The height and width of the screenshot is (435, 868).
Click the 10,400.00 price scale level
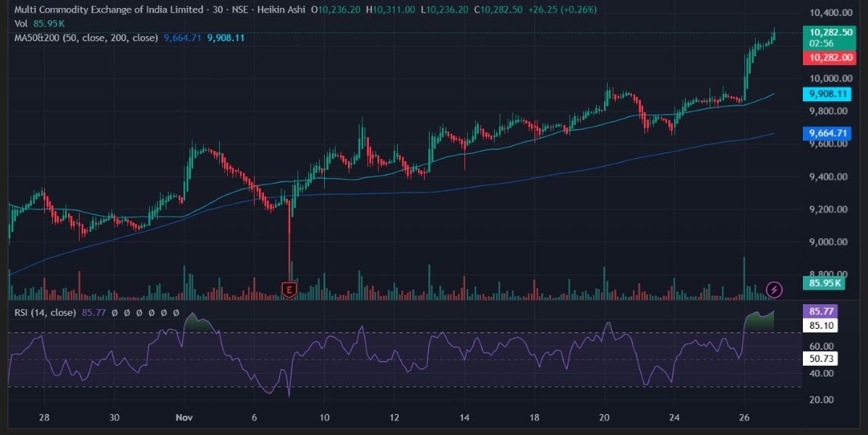tap(829, 13)
